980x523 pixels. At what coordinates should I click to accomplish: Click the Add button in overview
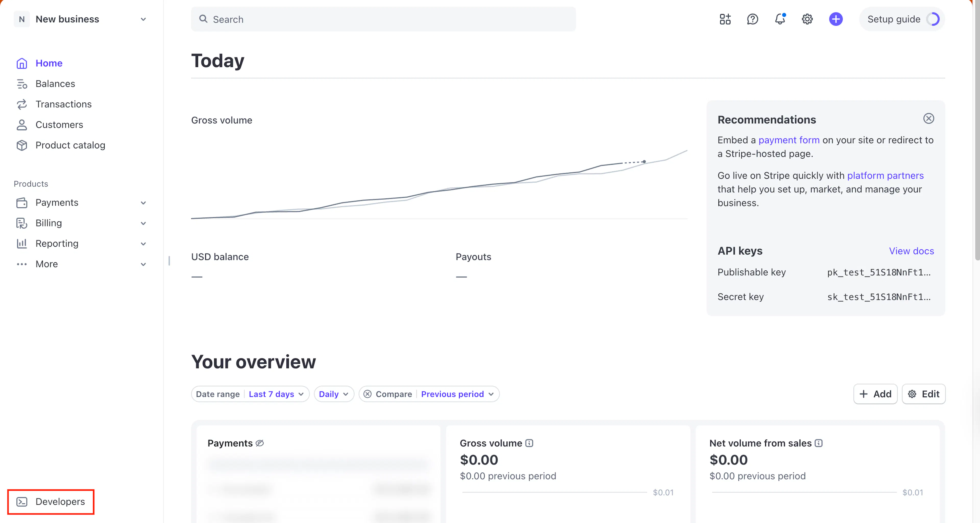click(x=875, y=394)
